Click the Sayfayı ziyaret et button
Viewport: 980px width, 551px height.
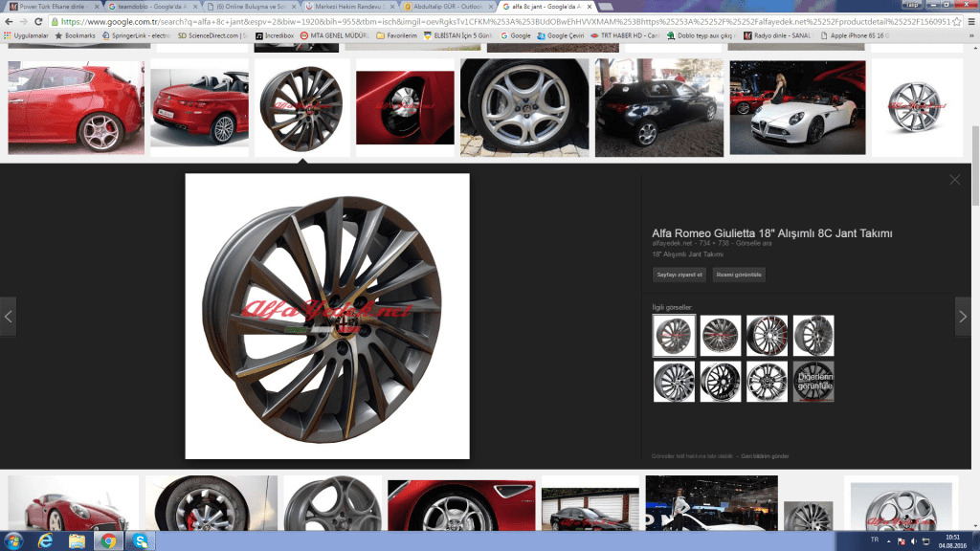tap(679, 275)
